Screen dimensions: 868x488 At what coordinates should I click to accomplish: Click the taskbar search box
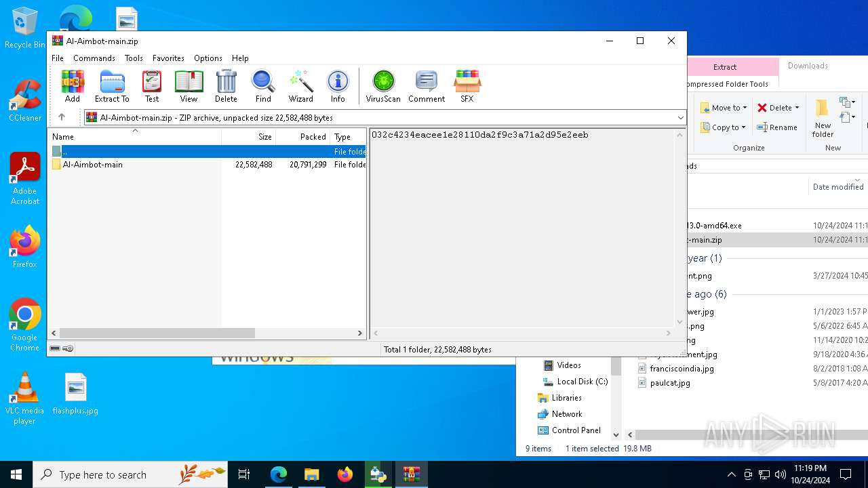click(x=130, y=474)
